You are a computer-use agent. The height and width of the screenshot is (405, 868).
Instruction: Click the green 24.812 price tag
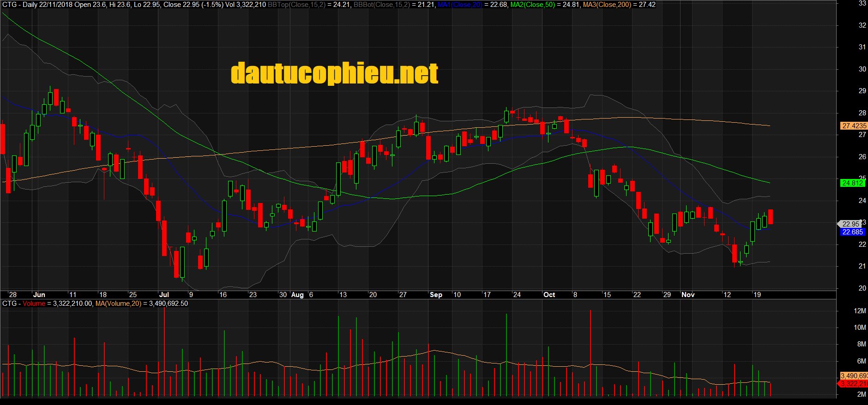852,183
